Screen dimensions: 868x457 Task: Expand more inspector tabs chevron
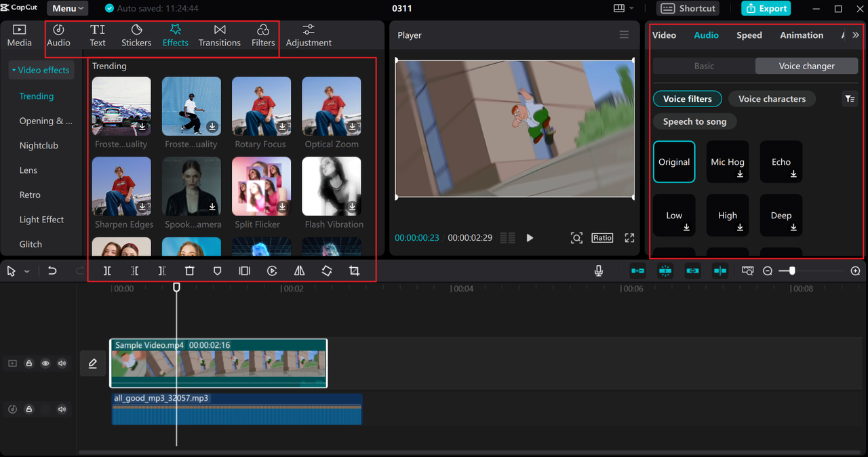[x=855, y=35]
